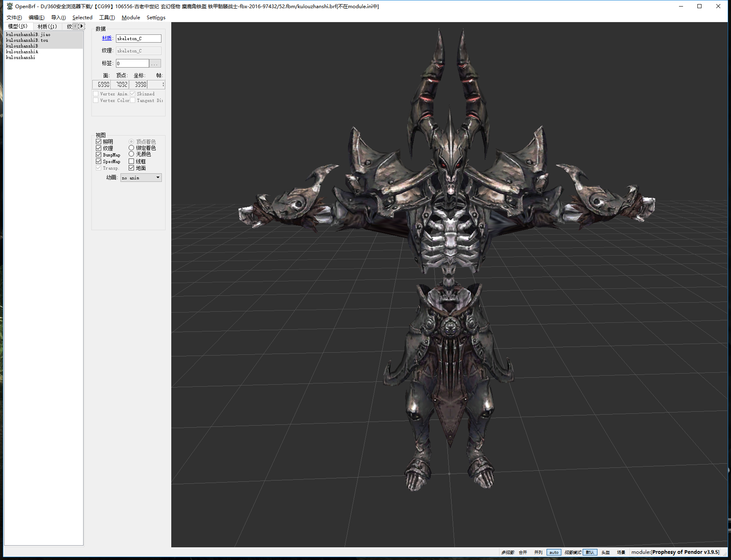Image resolution: width=731 pixels, height=560 pixels.
Task: Open the 导入(I) menu
Action: pyautogui.click(x=59, y=18)
